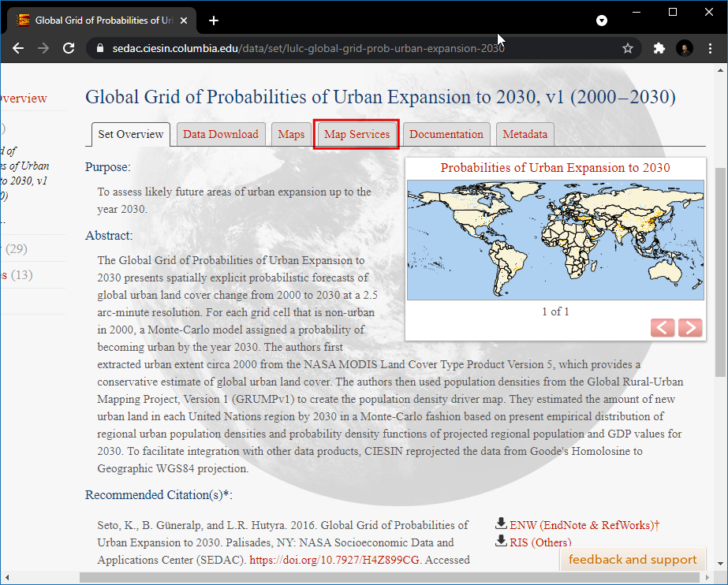The width and height of the screenshot is (728, 585).
Task: Open a new browser tab
Action: [x=214, y=20]
